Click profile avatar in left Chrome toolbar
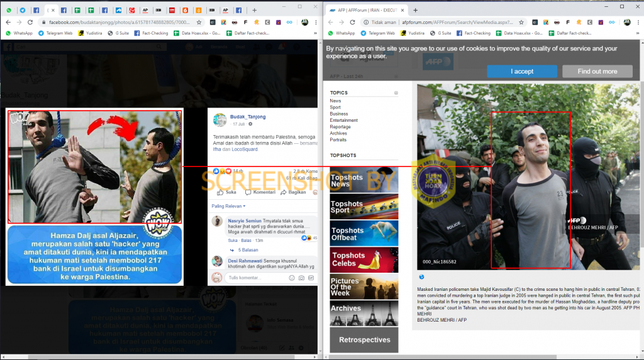 click(305, 22)
